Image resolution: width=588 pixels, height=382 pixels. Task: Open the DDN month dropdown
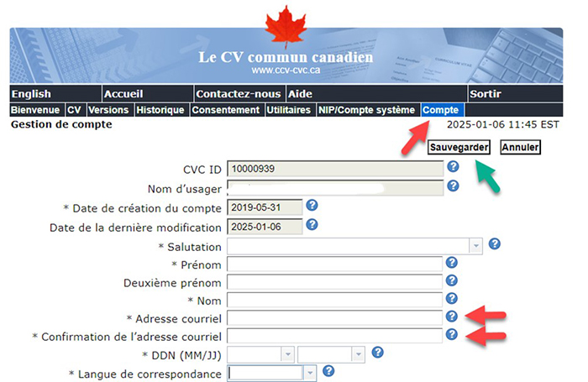[287, 354]
